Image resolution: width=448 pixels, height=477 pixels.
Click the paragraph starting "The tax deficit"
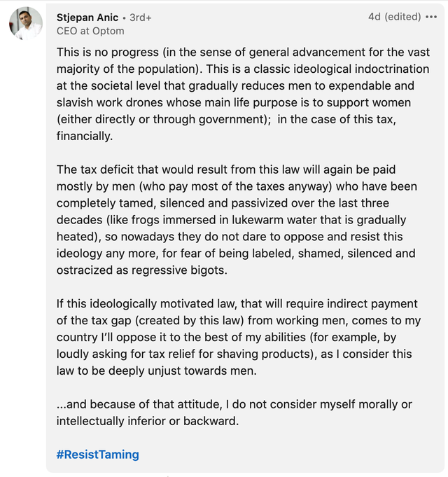pos(237,220)
